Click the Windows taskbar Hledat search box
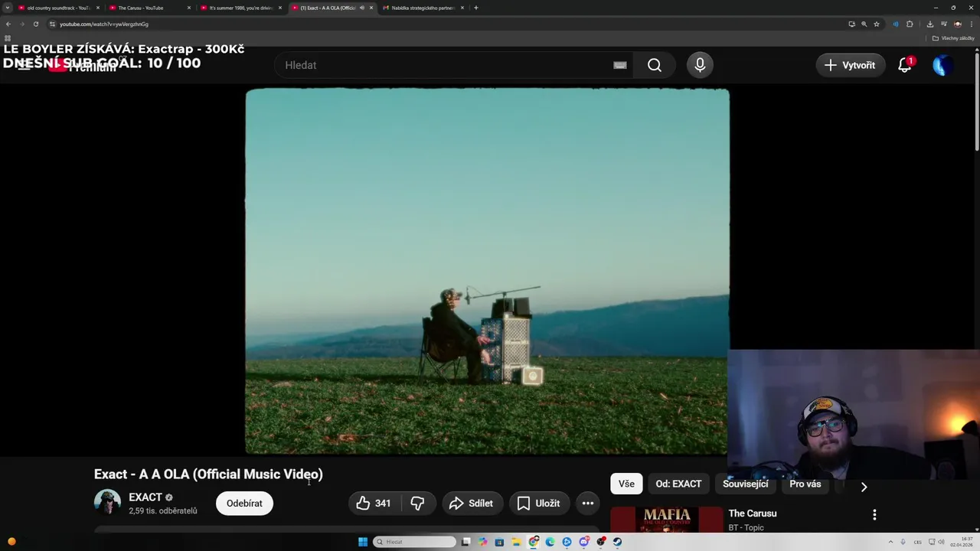This screenshot has height=551, width=980. (414, 542)
